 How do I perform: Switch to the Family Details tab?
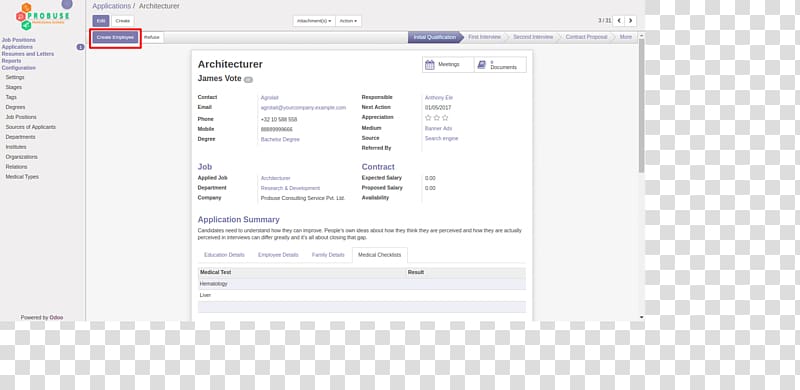point(328,255)
